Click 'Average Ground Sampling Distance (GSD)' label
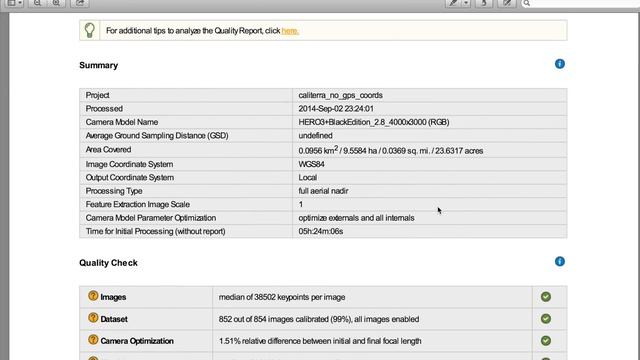This screenshot has height=360, width=640. pyautogui.click(x=157, y=136)
